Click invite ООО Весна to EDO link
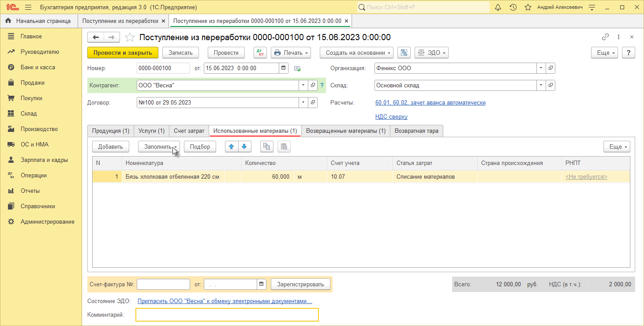 click(x=225, y=301)
